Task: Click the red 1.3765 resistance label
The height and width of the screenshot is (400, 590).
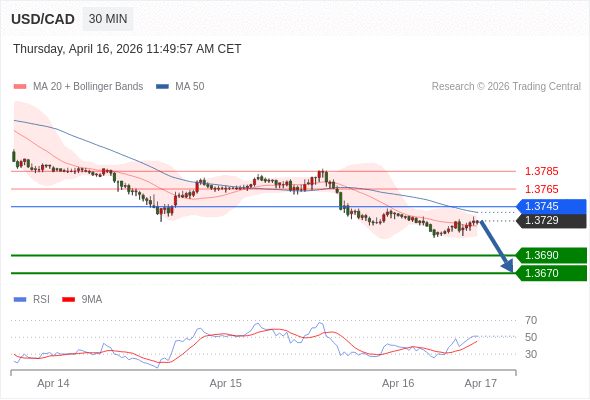Action: (541, 189)
